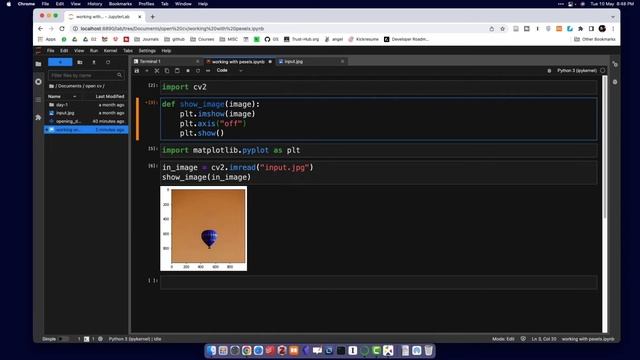This screenshot has height=360, width=640.
Task: Click the balloon output image
Action: (x=204, y=229)
